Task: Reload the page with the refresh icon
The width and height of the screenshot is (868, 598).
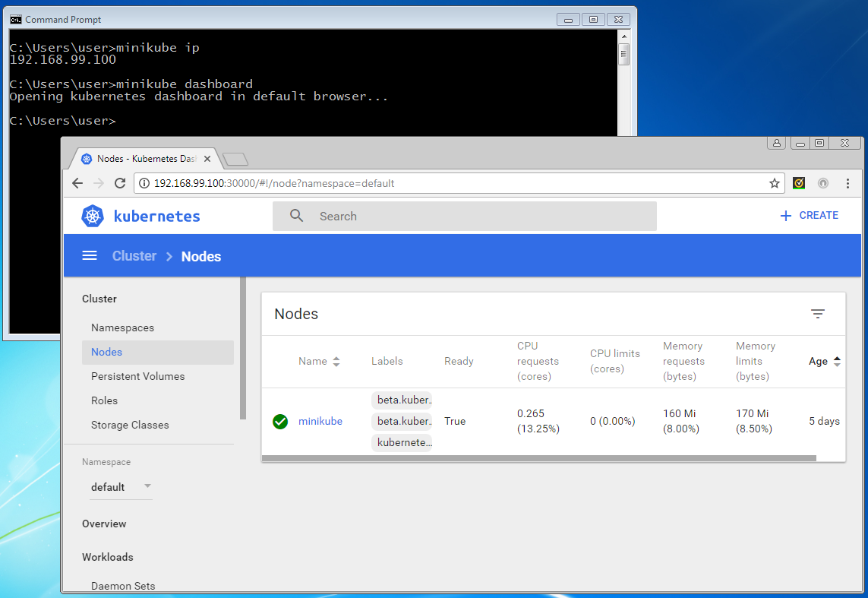Action: [119, 183]
